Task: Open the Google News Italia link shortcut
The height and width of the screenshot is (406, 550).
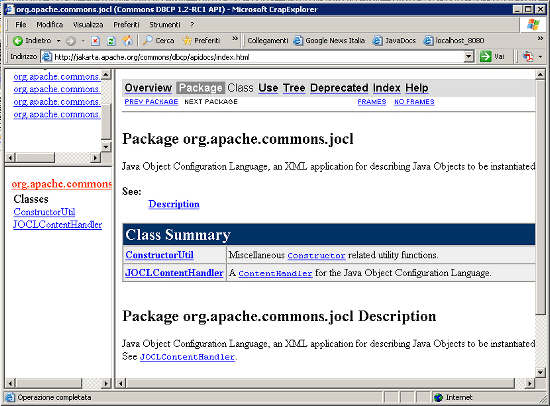Action: point(330,41)
